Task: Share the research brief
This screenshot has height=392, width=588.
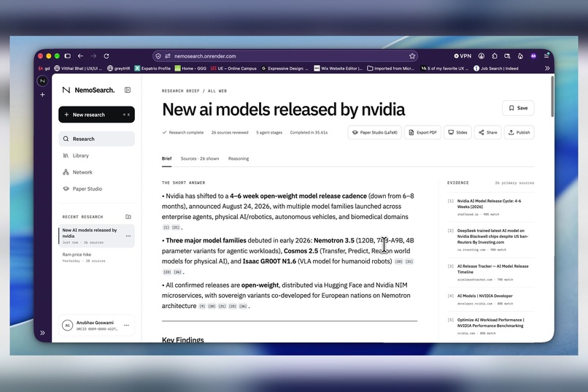Action: (x=487, y=132)
